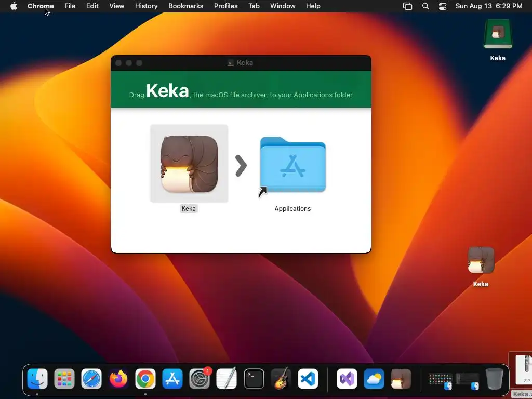Open Weather app from the Dock
Viewport: 532px width, 399px height.
(374, 379)
